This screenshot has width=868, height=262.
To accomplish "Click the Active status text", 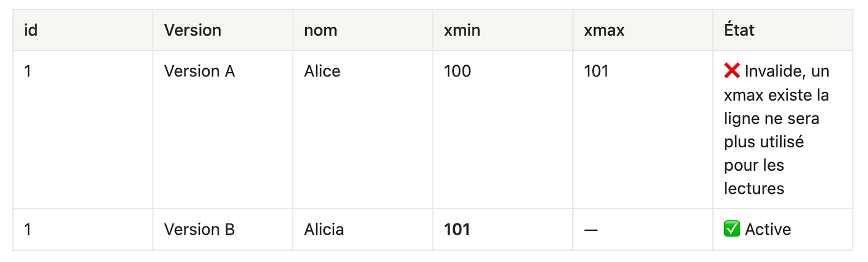I will 768,230.
